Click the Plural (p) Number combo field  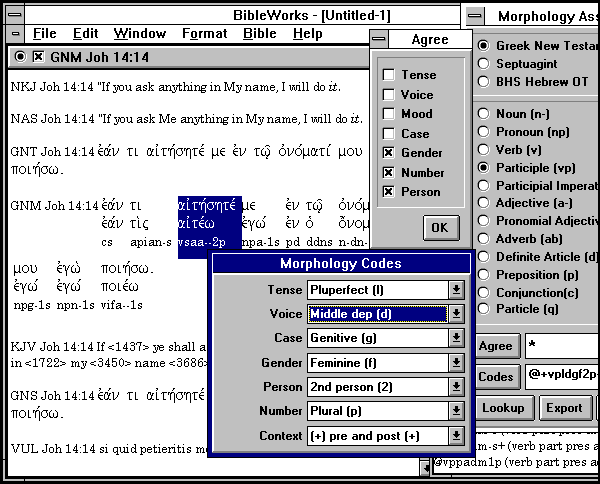378,411
